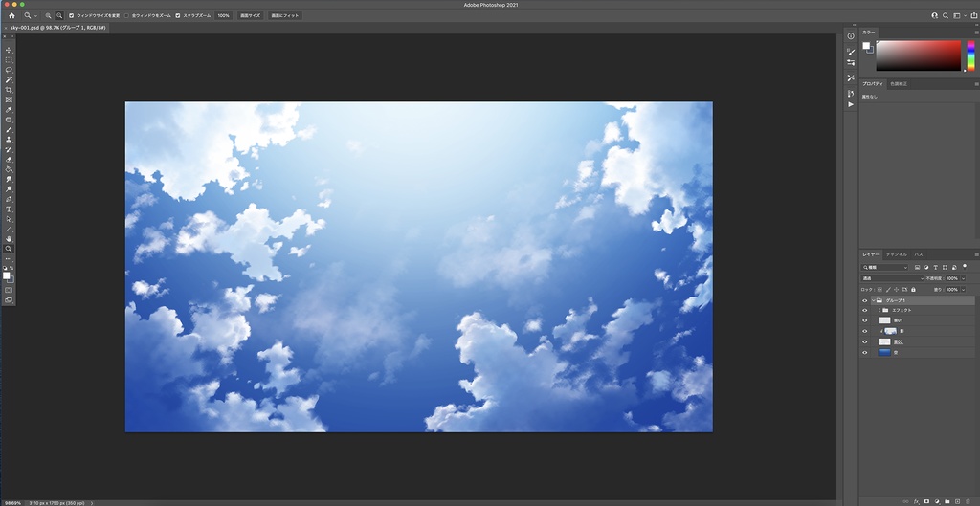Click the lock all icon

(913, 289)
